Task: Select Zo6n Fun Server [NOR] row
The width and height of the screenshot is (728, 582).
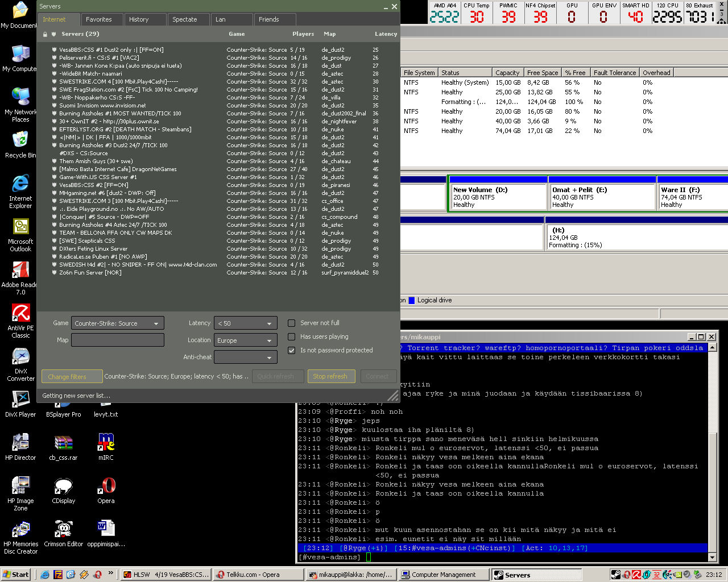Action: [x=218, y=273]
